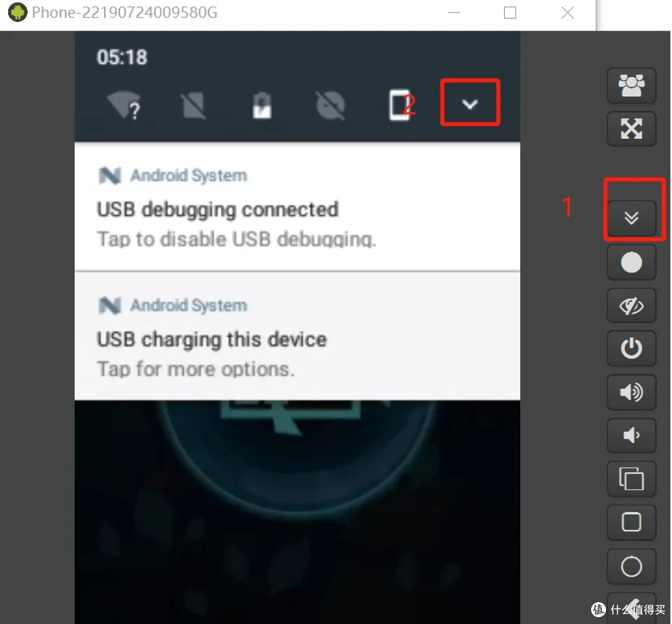Open app switcher with overlapping squares button
672x624 pixels.
(632, 478)
